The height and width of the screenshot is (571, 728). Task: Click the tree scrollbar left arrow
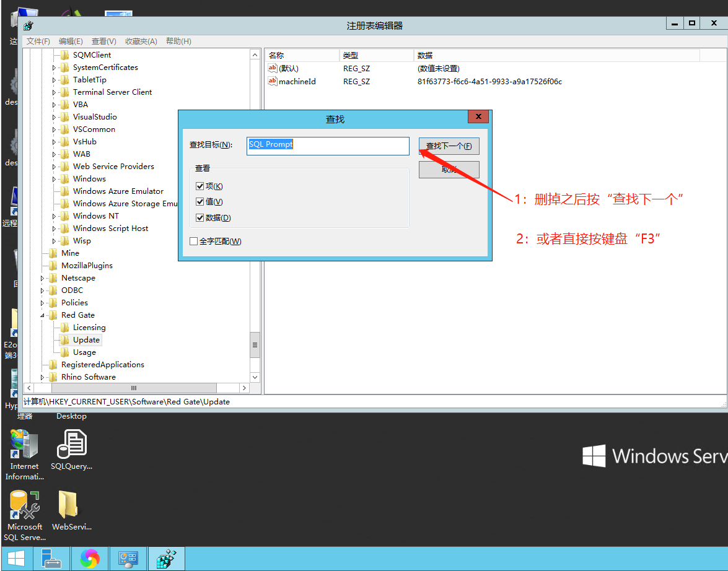(x=29, y=388)
